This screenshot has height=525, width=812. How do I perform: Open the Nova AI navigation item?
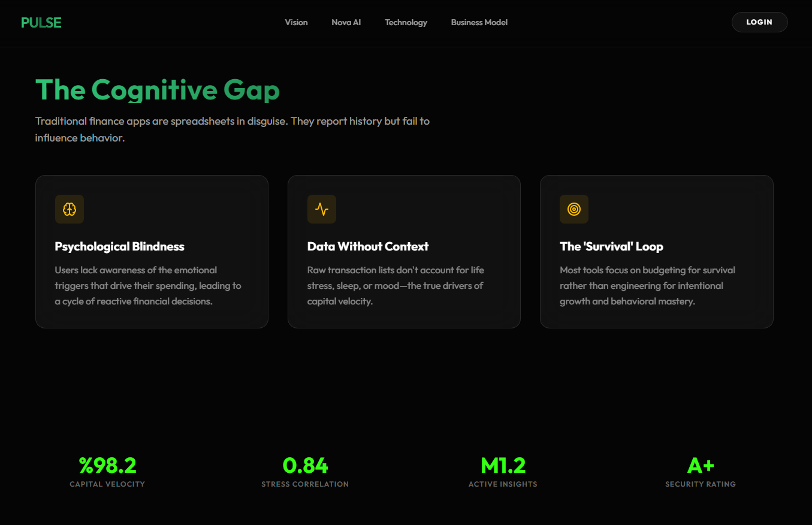tap(346, 22)
